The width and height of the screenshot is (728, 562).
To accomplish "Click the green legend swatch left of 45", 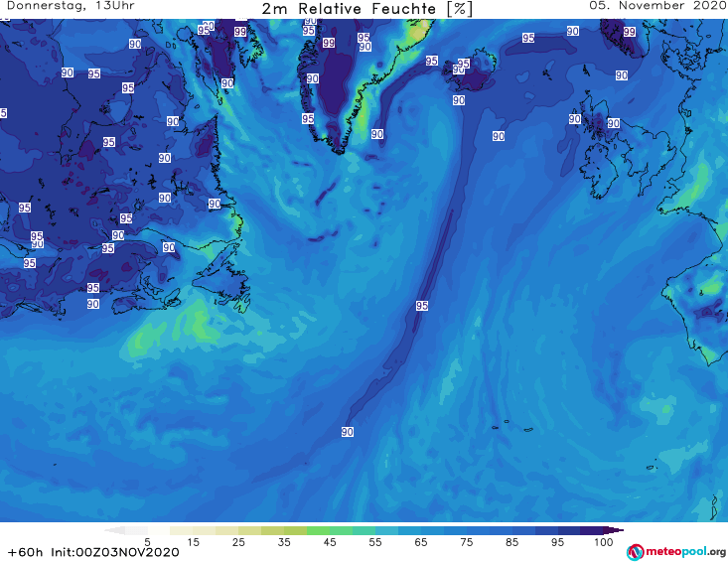I will coord(318,530).
